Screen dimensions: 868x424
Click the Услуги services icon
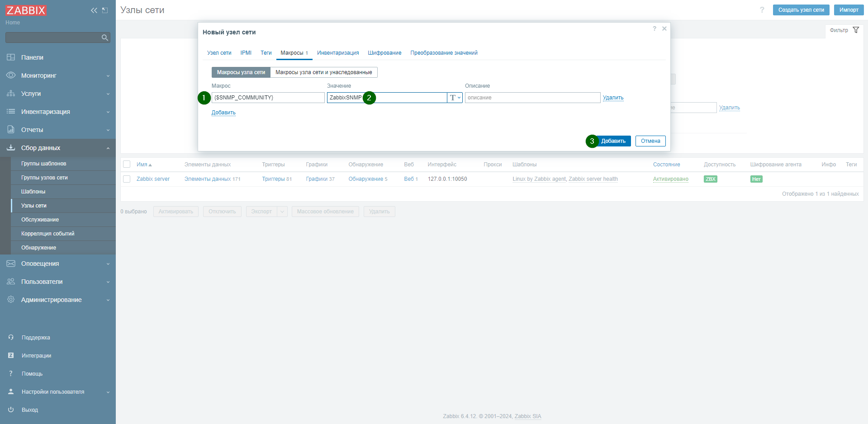11,94
